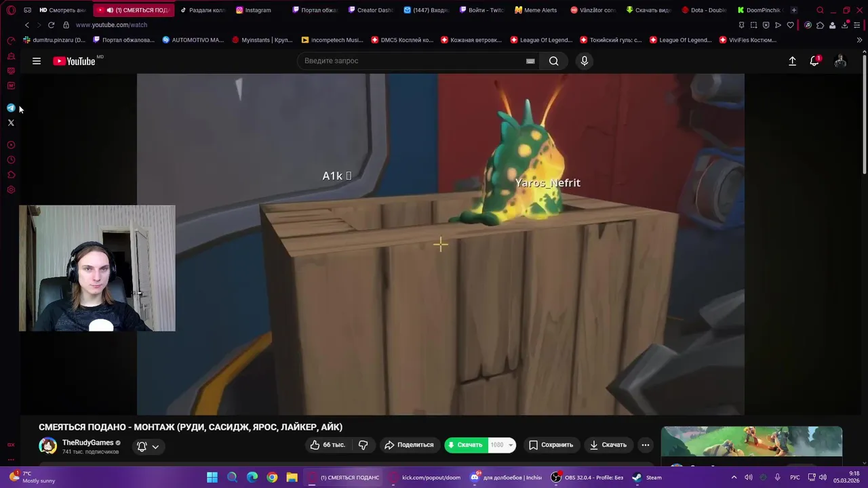Switch to the DoomPinchik tab
The height and width of the screenshot is (488, 868).
pyautogui.click(x=759, y=10)
